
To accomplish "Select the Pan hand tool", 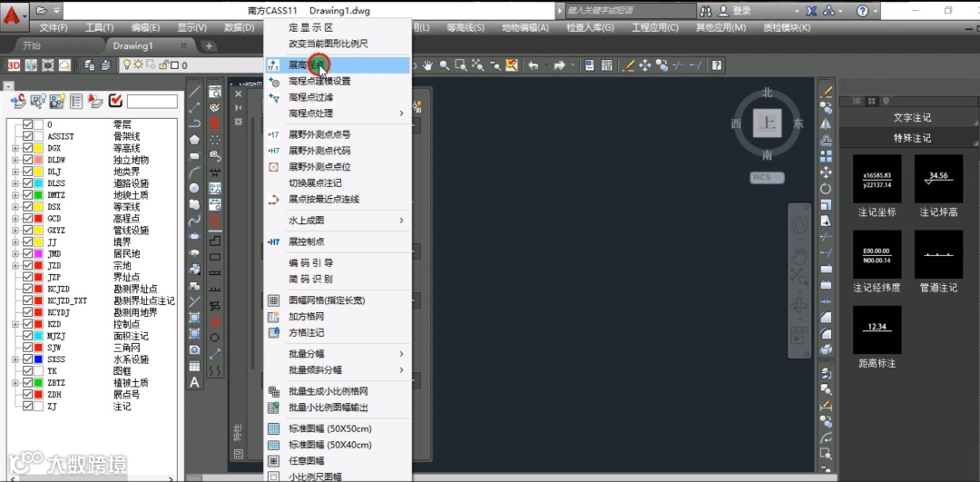I will 428,65.
